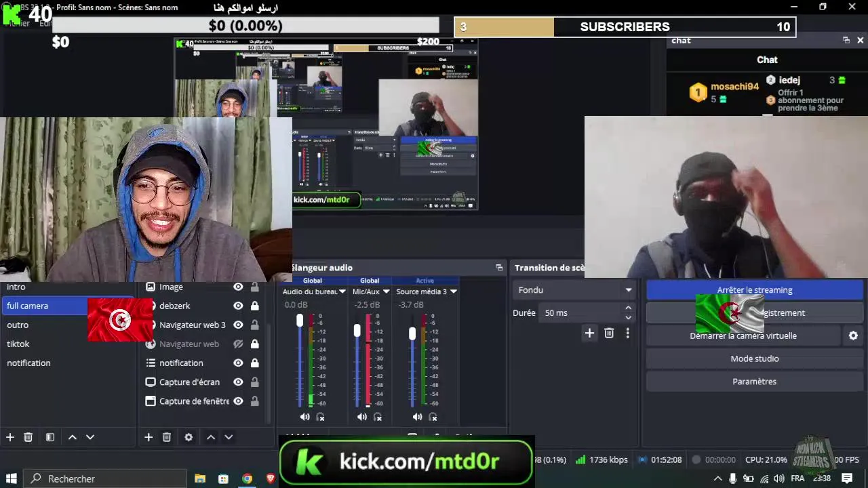Move selected scene down
868x488 pixels.
[90, 437]
